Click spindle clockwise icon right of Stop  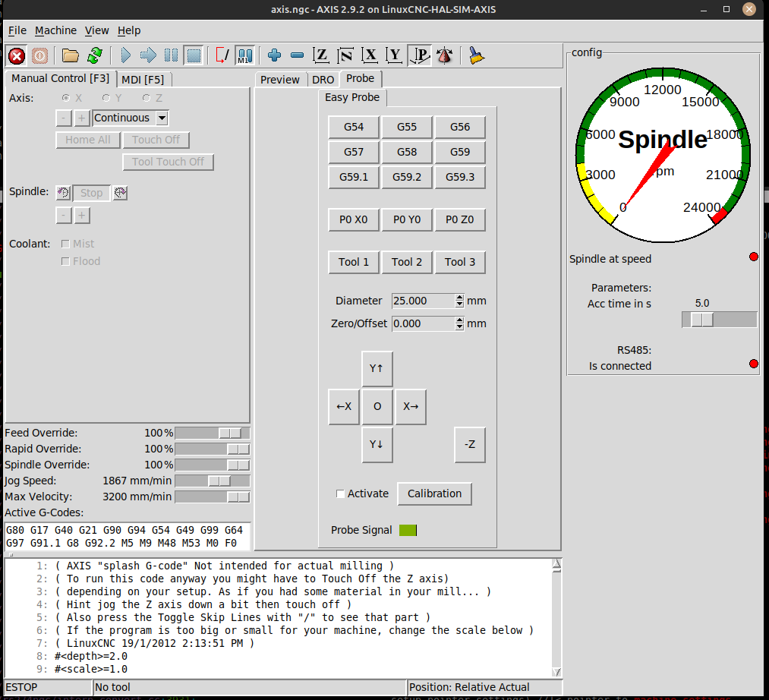point(120,193)
